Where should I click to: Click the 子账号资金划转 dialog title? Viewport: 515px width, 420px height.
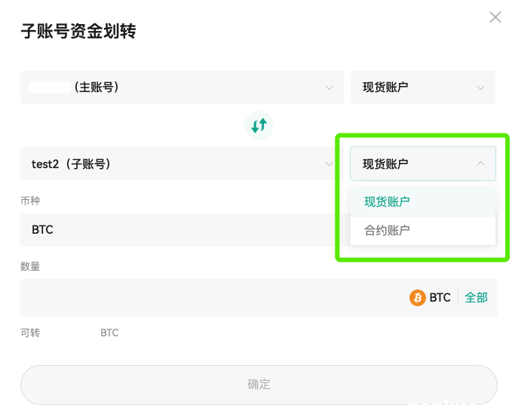point(78,31)
